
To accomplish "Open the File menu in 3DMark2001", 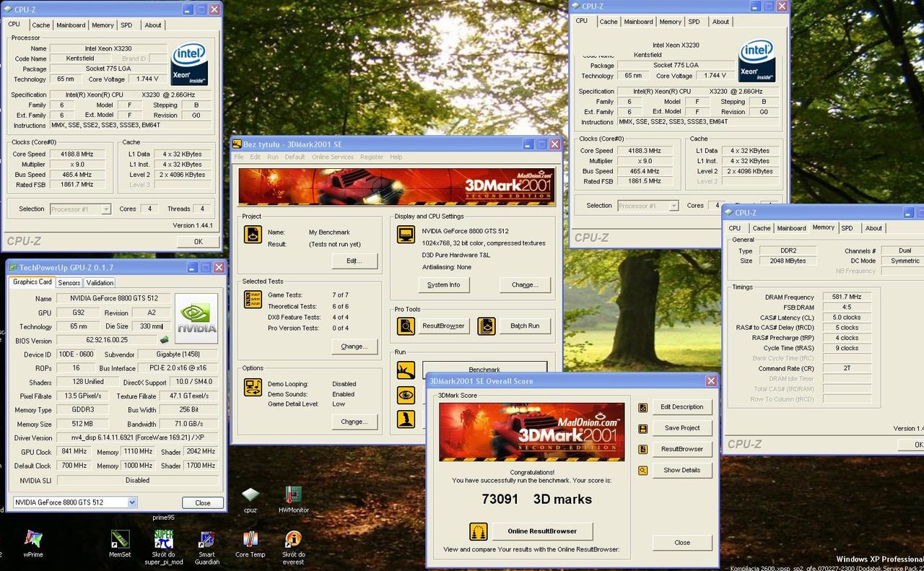I will click(x=238, y=157).
